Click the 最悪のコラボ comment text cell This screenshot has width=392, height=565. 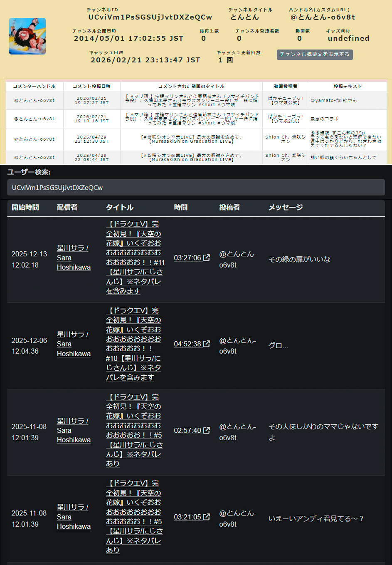pos(325,119)
